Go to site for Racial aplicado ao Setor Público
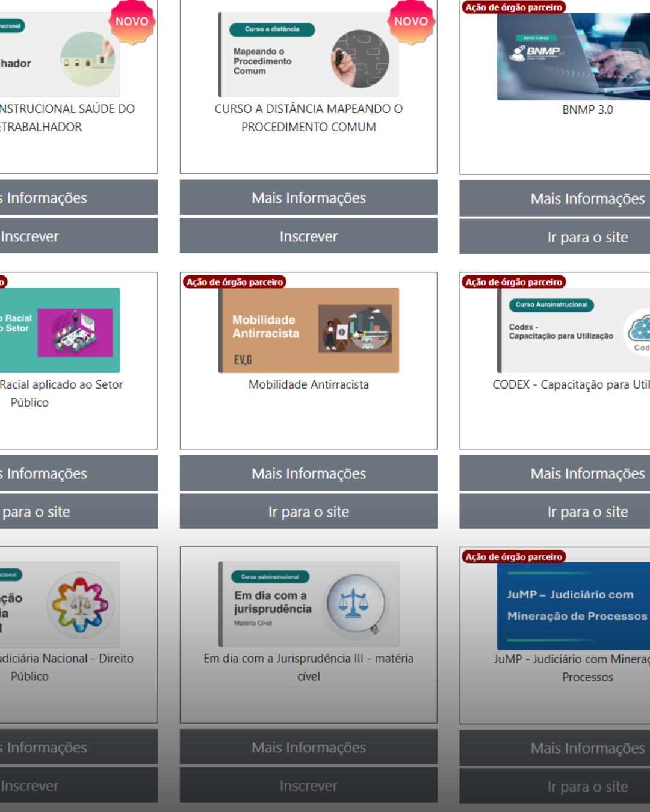The height and width of the screenshot is (812, 650). 79,511
